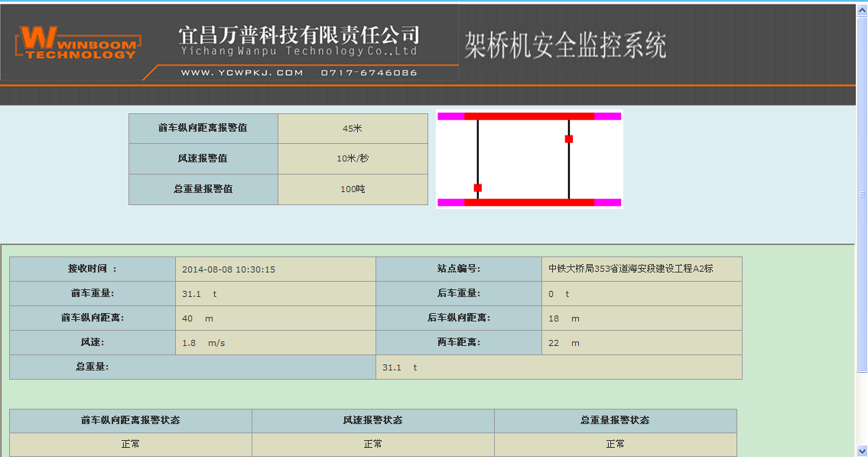This screenshot has height=457, width=868.
Task: Click the 风速报警状态 column header
Action: (372, 420)
